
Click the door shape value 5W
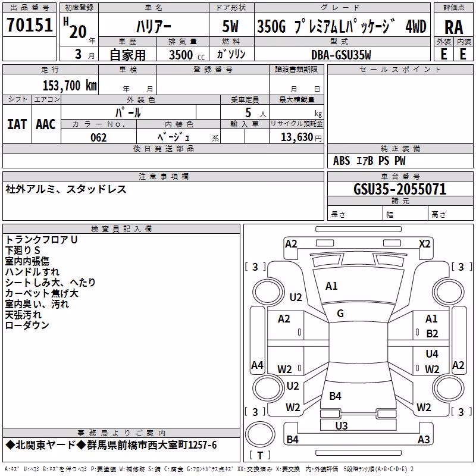tap(231, 27)
